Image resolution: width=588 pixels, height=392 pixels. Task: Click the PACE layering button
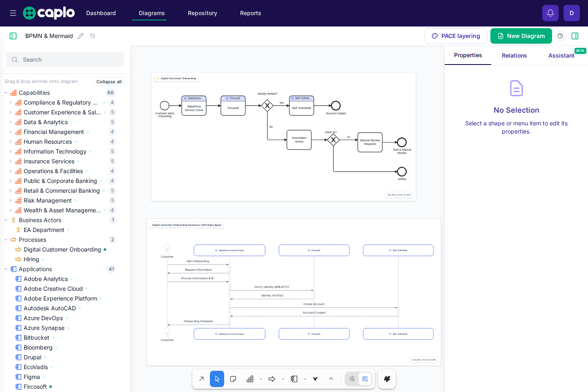[x=456, y=36]
